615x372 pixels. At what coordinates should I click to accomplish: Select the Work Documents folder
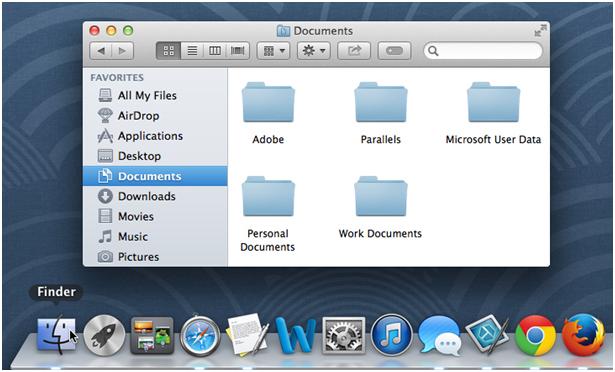[x=381, y=197]
